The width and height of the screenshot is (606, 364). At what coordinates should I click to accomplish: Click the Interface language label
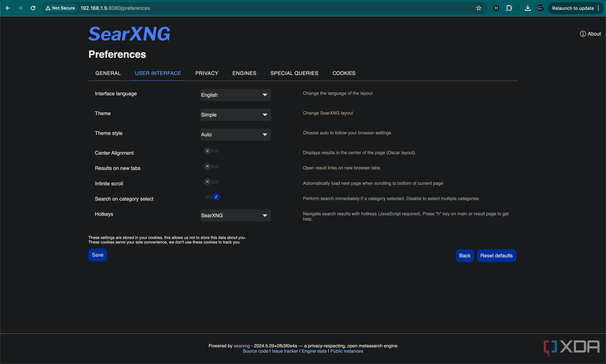[116, 94]
